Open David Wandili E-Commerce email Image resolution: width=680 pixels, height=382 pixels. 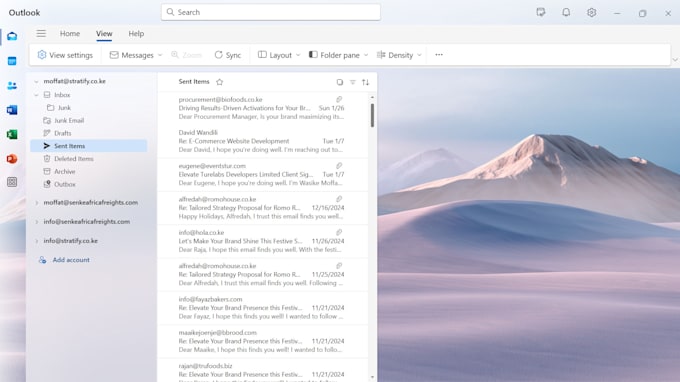pos(263,141)
